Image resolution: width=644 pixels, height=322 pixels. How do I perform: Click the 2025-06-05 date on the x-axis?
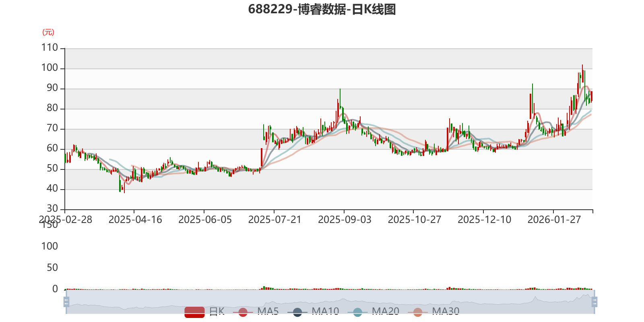[x=205, y=219]
